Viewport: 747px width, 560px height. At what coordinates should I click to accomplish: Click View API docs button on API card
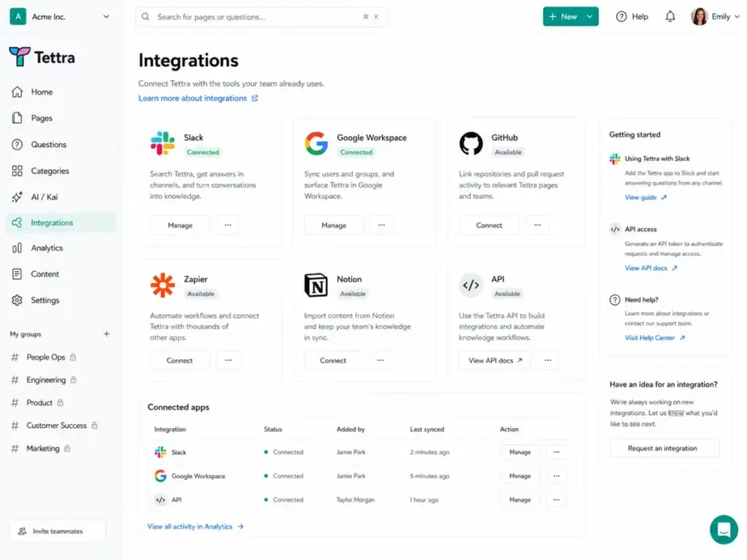click(495, 360)
